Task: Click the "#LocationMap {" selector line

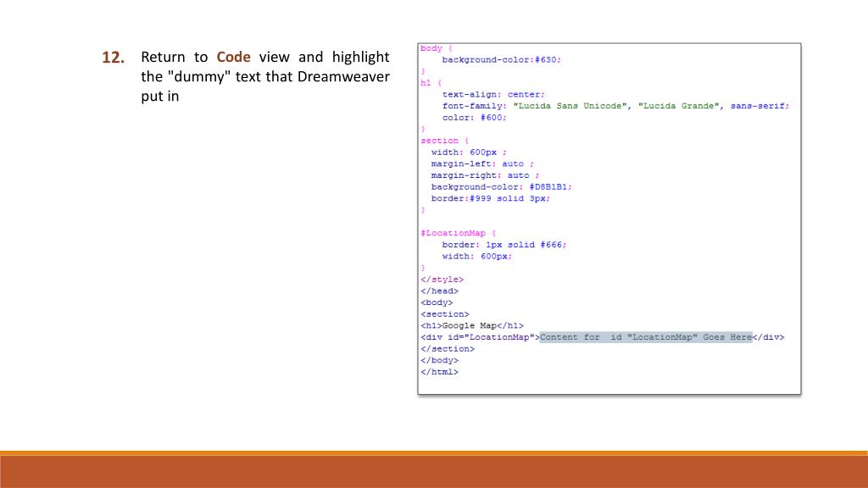Action: (459, 234)
